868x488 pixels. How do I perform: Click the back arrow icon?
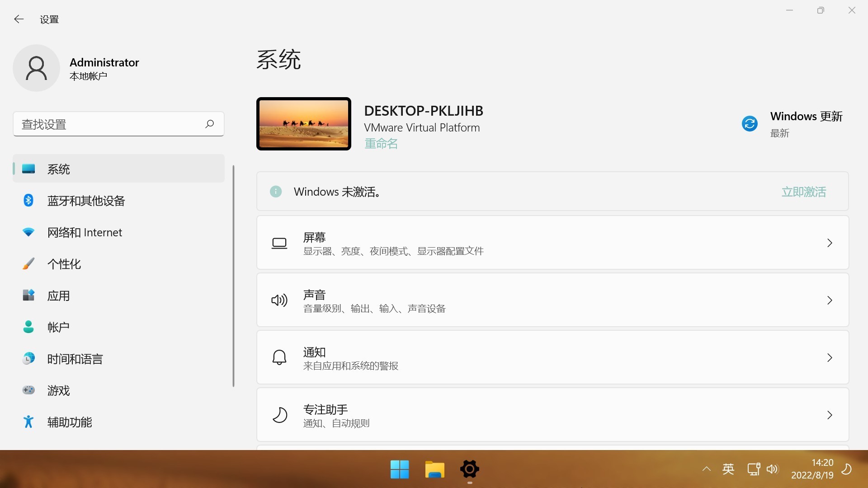pyautogui.click(x=19, y=19)
